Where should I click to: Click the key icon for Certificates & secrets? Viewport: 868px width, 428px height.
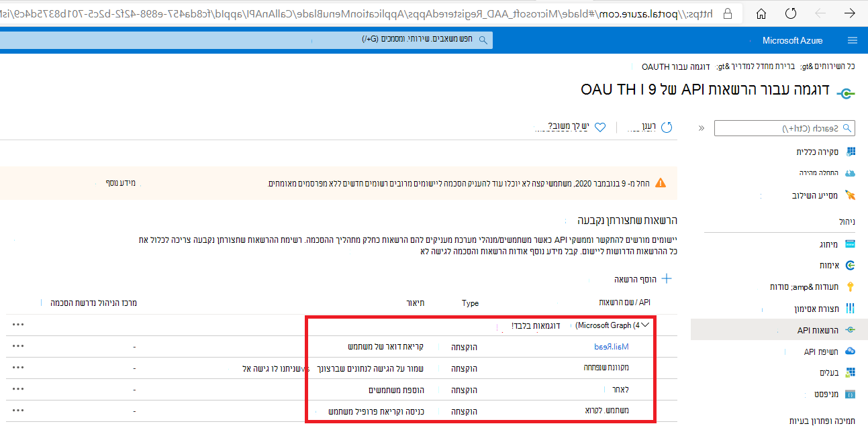[851, 287]
